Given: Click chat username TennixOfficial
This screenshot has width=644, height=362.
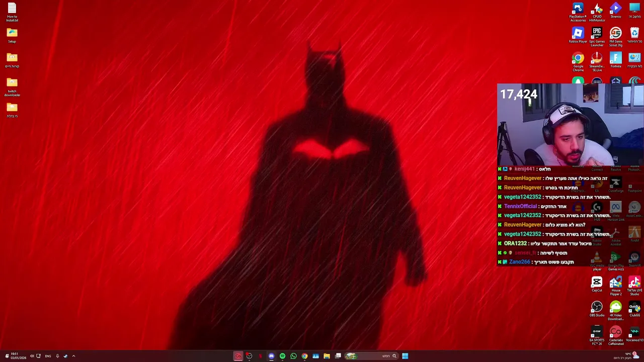Looking at the screenshot, I should click(520, 206).
